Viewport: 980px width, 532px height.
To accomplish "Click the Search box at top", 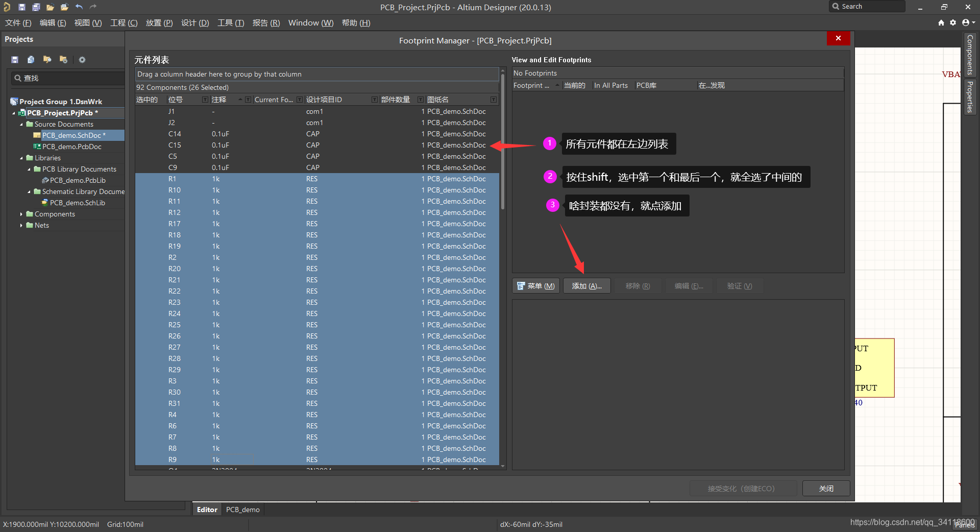I will pos(867,7).
